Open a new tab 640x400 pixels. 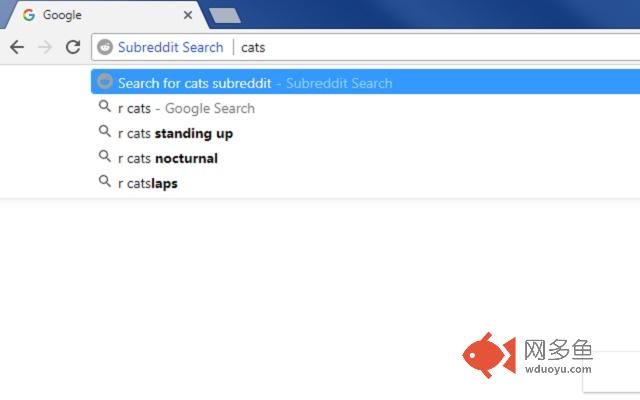pyautogui.click(x=224, y=16)
